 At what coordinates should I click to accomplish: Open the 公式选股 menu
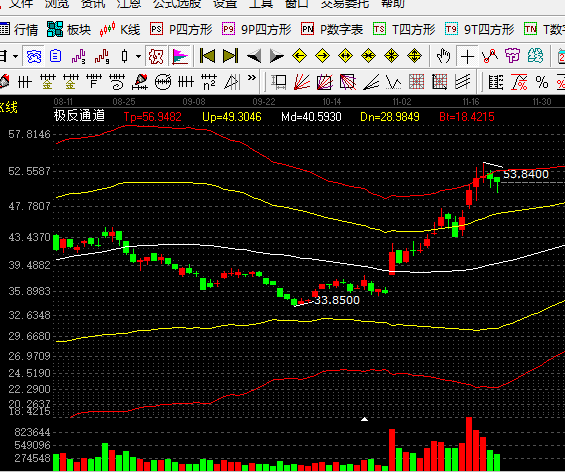coord(177,4)
